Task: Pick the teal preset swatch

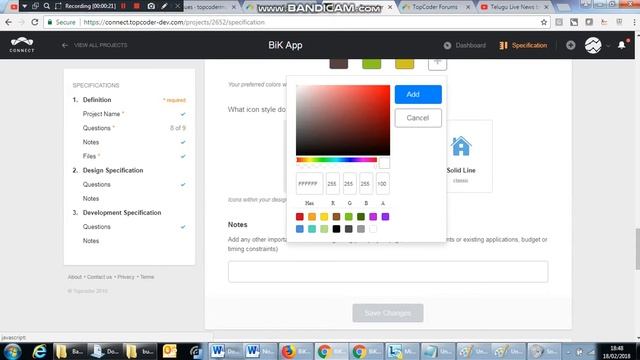Action: click(312, 229)
